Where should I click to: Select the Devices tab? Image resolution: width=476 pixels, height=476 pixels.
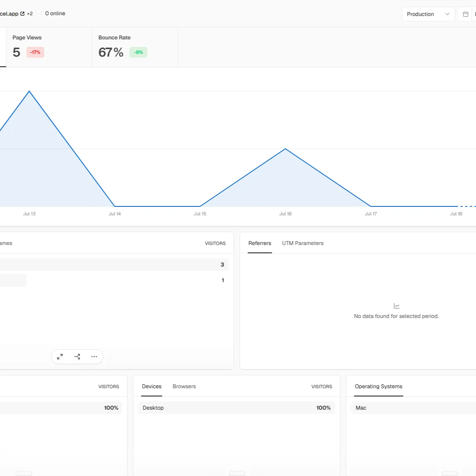pos(152,386)
